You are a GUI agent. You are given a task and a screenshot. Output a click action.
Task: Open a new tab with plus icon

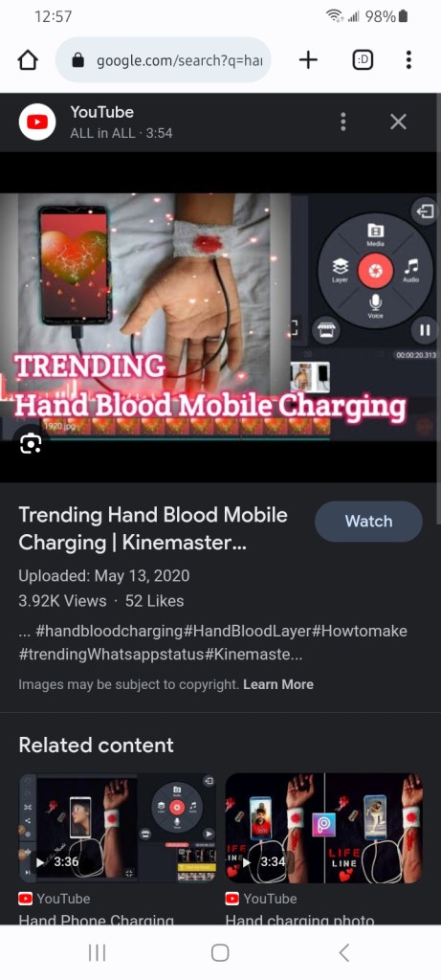click(x=308, y=60)
